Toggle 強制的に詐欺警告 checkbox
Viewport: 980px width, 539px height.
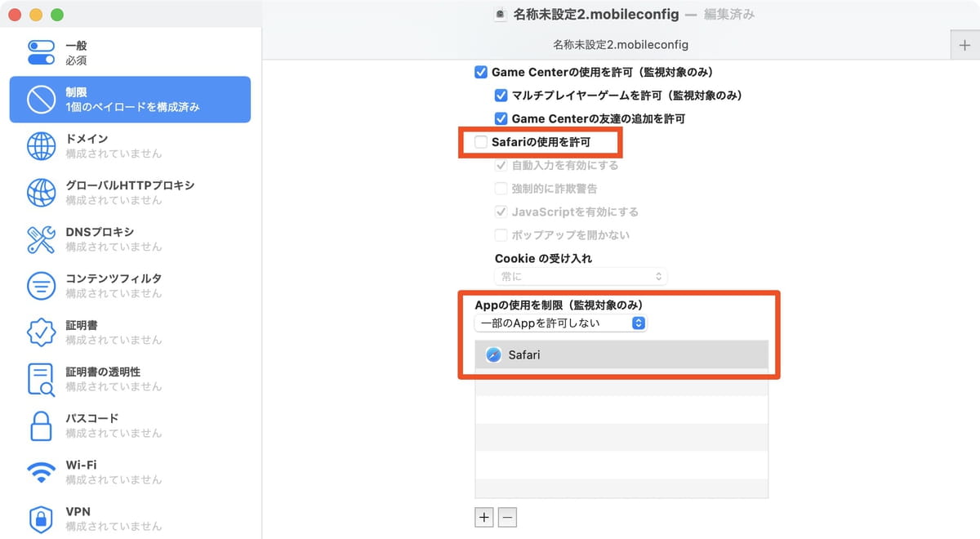coord(501,189)
